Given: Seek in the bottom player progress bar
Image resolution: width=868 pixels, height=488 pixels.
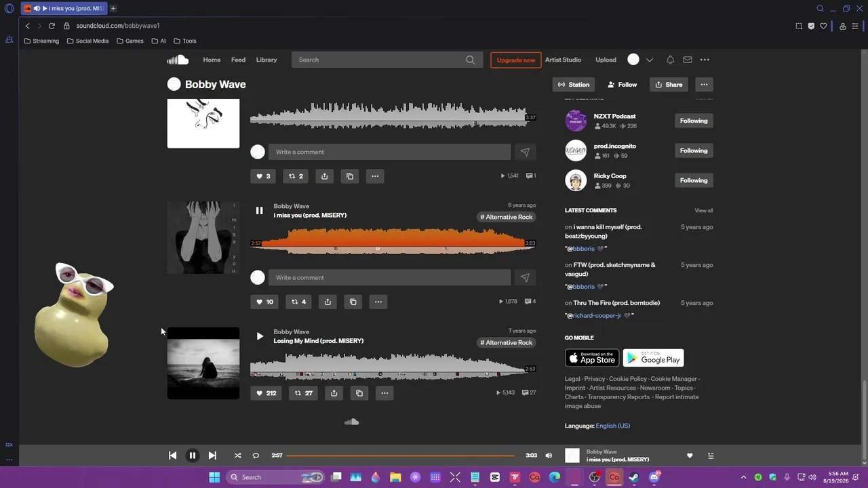Looking at the screenshot, I should 400,455.
